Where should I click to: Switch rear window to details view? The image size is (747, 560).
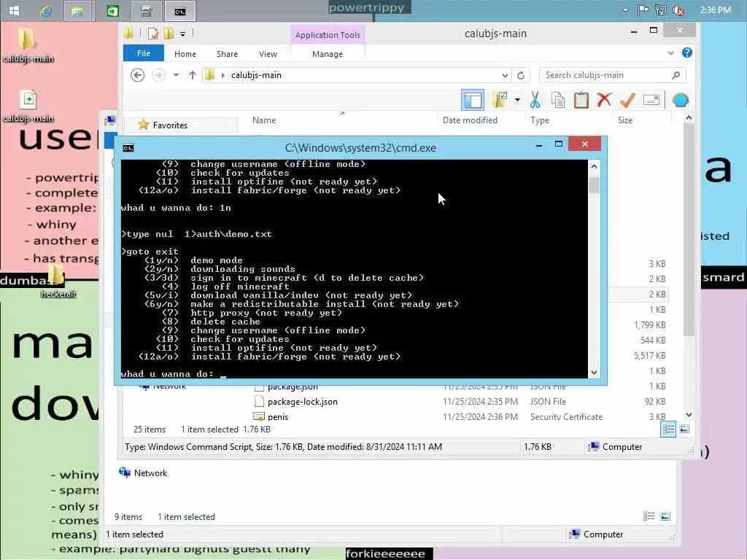[649, 516]
